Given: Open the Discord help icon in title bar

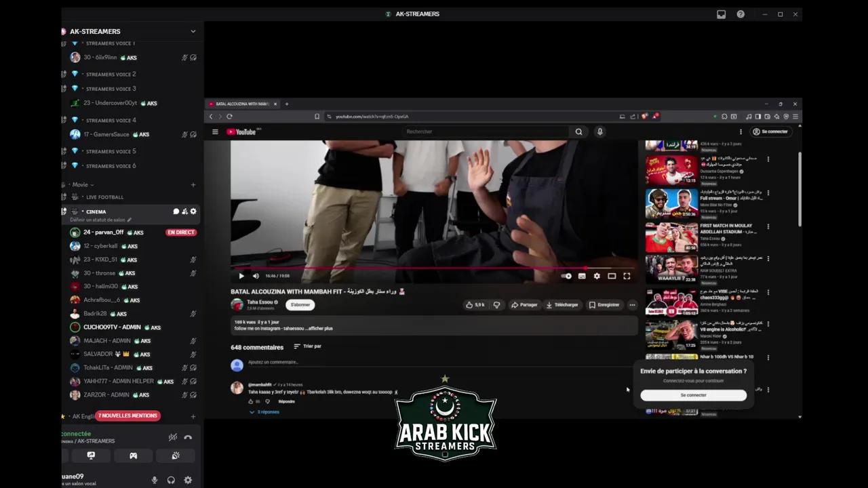Looking at the screenshot, I should pos(741,14).
